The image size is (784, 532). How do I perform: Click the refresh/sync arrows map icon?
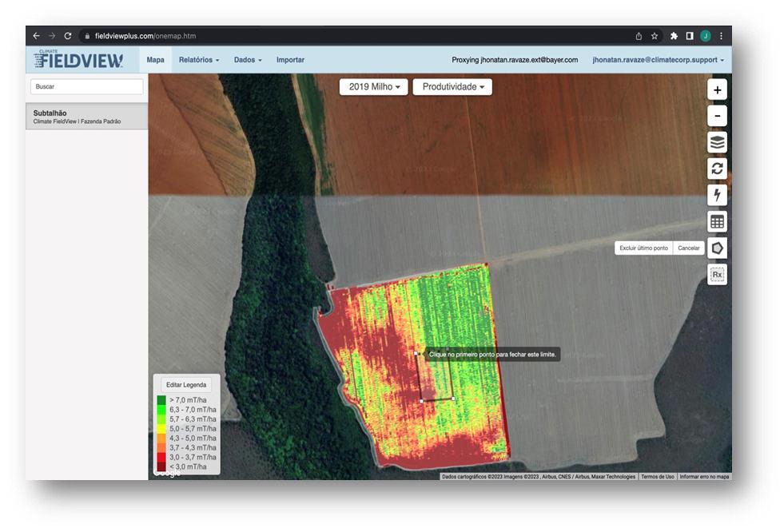[717, 169]
